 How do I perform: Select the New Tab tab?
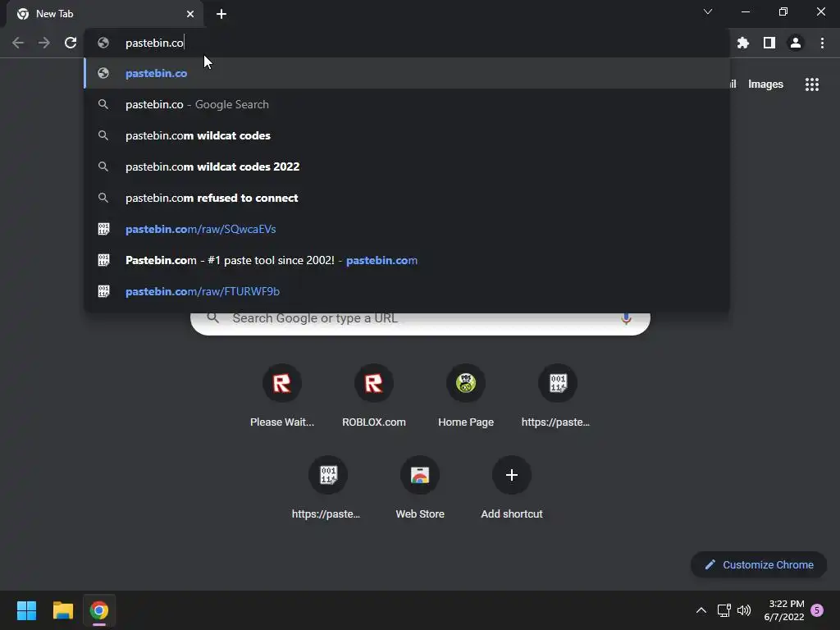(104, 14)
